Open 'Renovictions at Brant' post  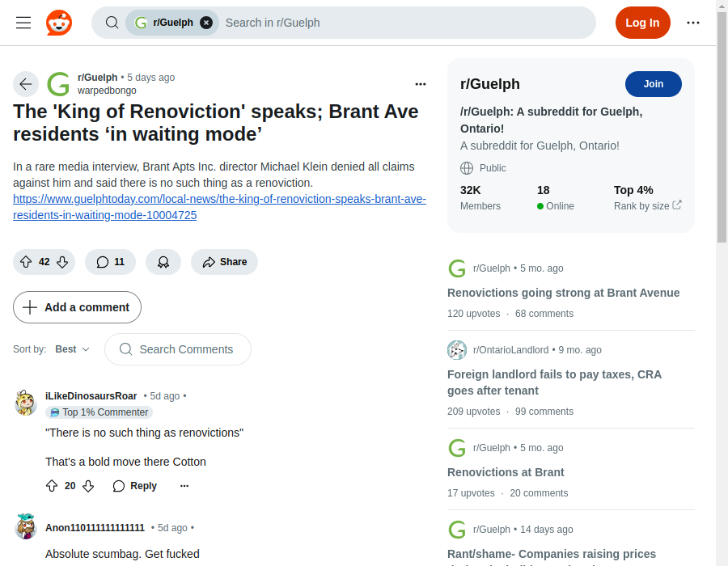click(x=506, y=472)
